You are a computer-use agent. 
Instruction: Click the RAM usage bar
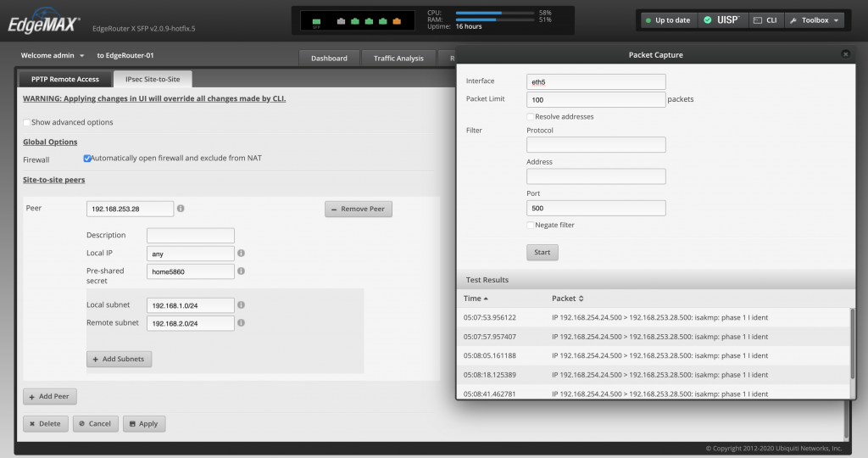[x=495, y=20]
